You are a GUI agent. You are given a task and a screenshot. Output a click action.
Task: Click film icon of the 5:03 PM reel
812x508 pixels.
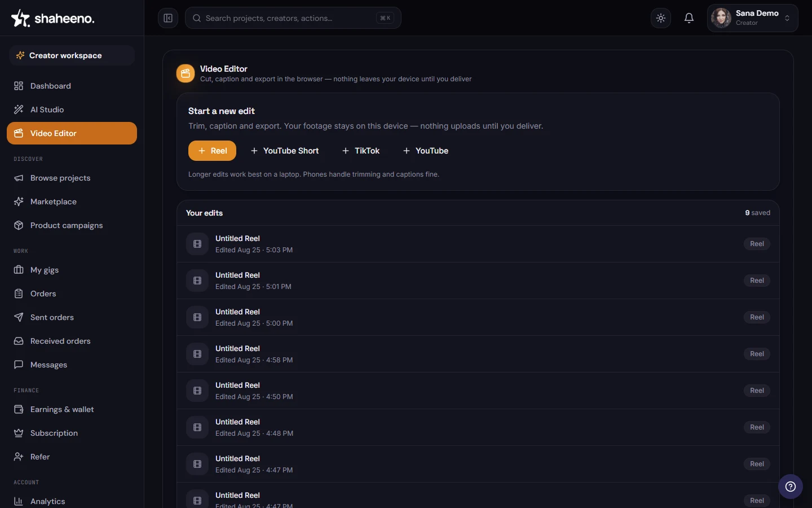197,244
